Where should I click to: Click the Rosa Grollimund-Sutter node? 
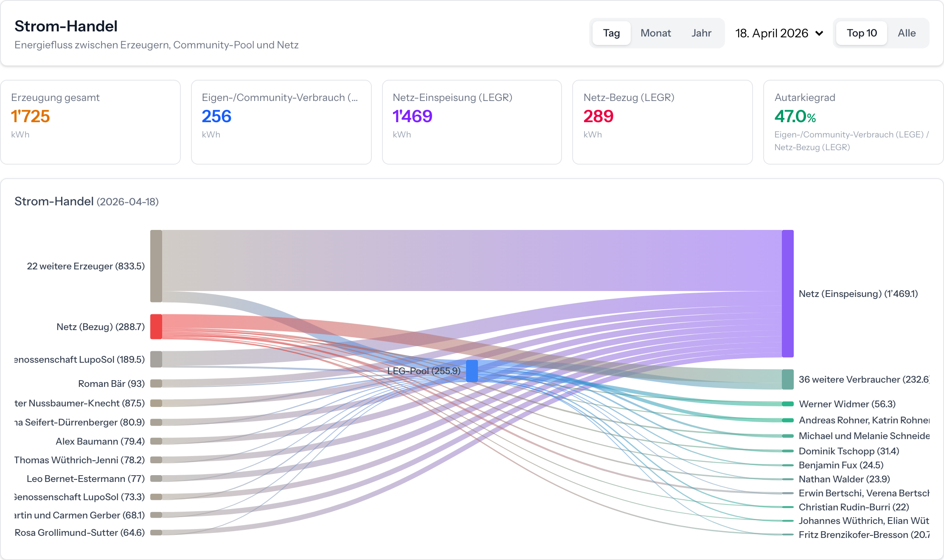[156, 532]
